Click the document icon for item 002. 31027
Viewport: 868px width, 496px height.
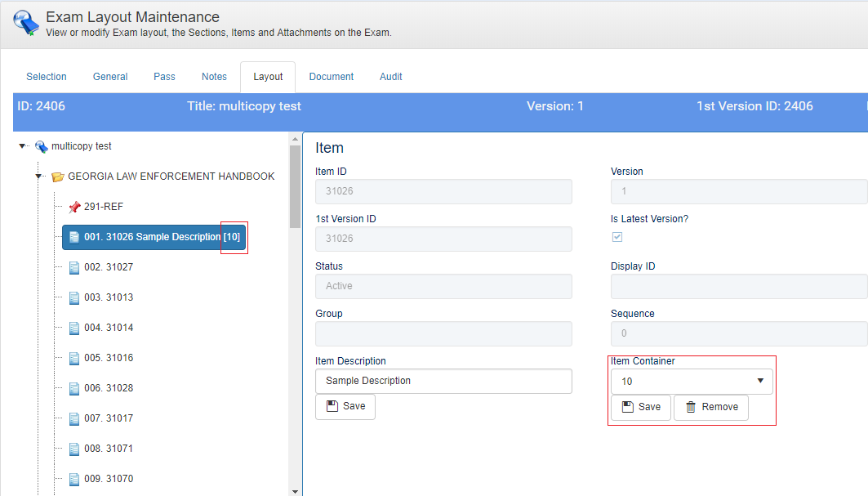click(x=74, y=267)
